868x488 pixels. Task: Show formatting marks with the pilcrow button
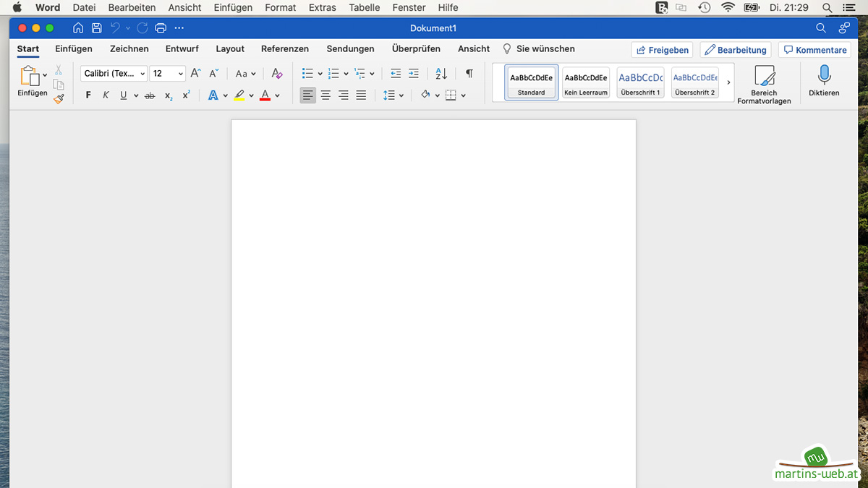pyautogui.click(x=469, y=74)
